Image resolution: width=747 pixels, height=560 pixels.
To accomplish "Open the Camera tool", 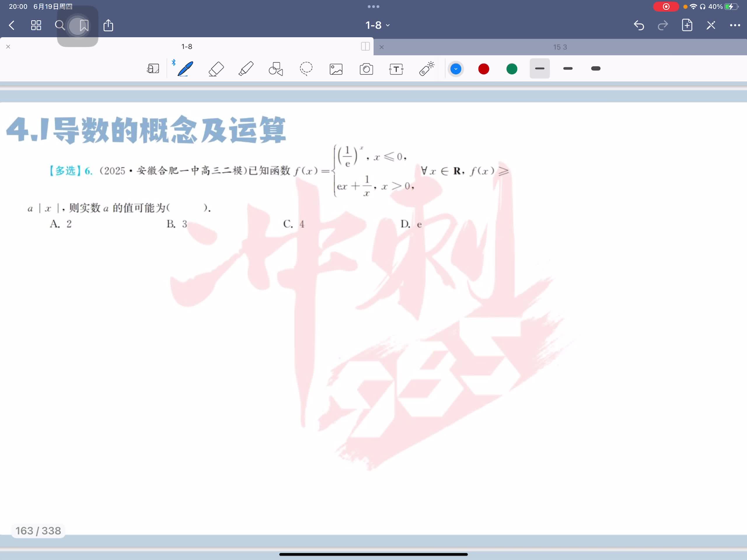I will coord(366,69).
